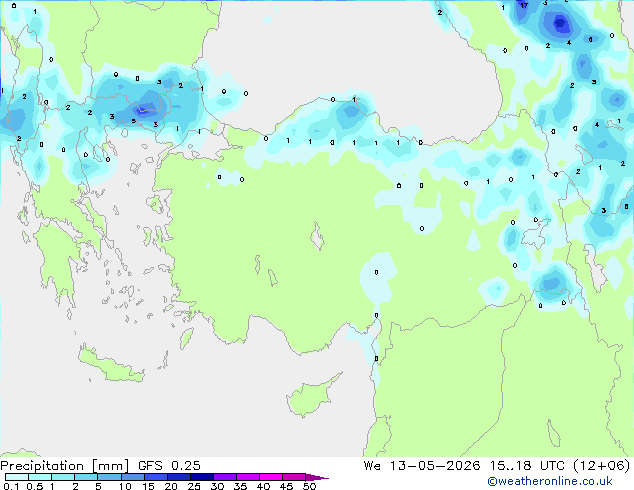Click the '15..18' forecast hours text
634x490 pixels.
[511, 466]
